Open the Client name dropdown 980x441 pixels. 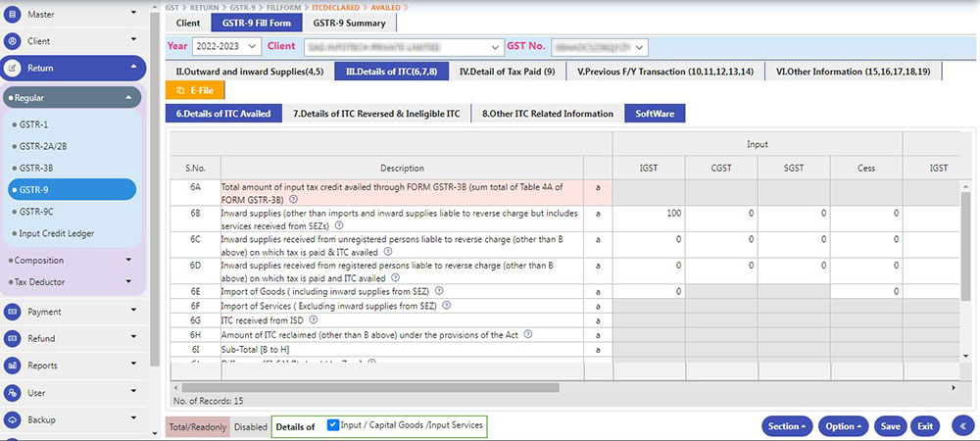coord(400,46)
